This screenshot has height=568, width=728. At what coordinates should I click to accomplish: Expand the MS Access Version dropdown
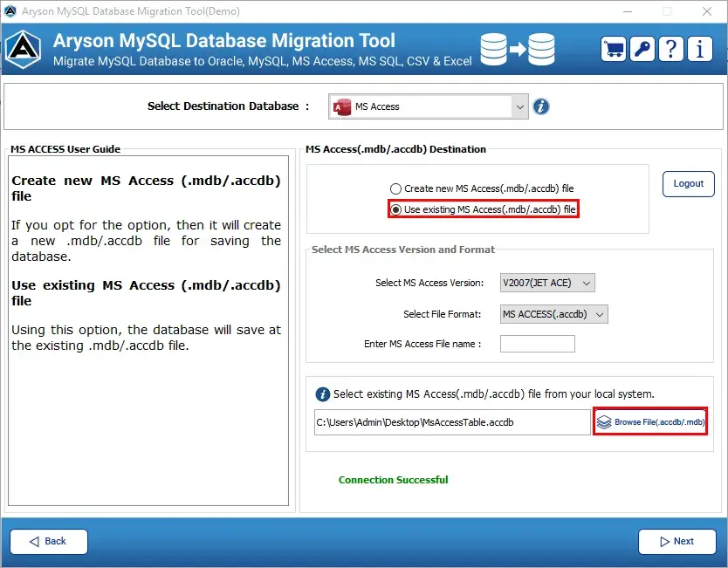(x=547, y=283)
